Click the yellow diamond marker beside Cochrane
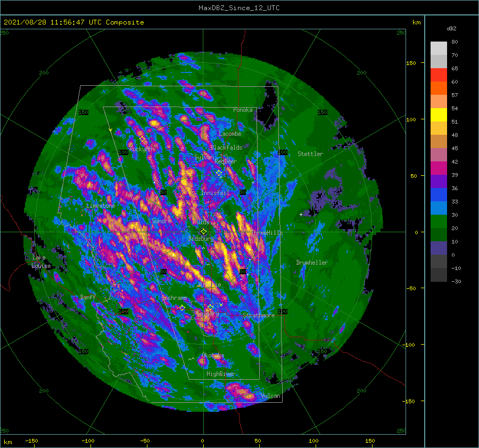479x448 pixels. tap(182, 308)
